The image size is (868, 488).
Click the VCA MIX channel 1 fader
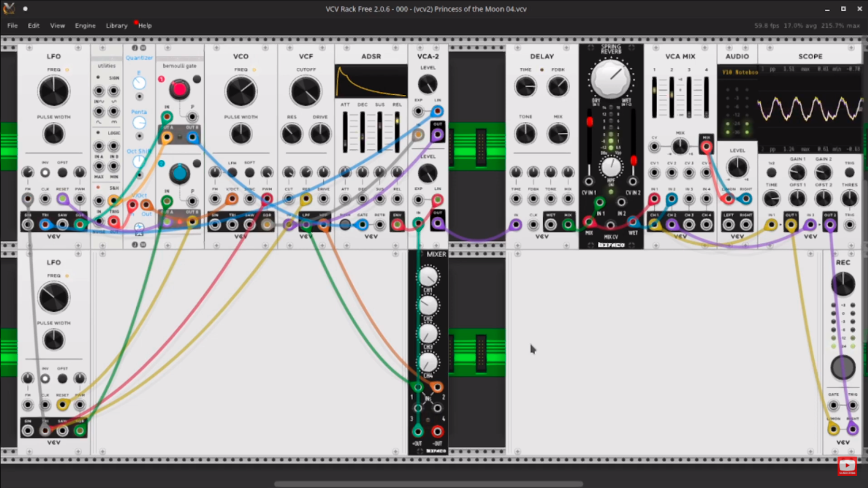point(654,97)
